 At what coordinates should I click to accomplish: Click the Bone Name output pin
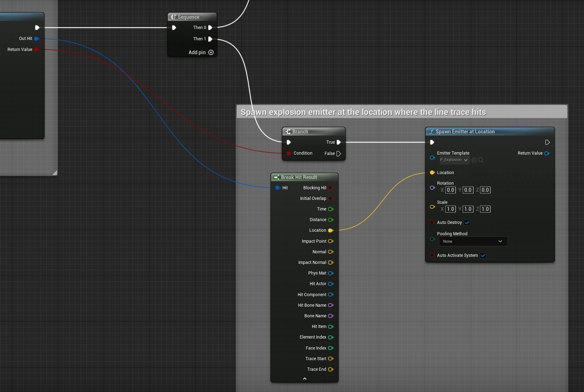click(331, 316)
